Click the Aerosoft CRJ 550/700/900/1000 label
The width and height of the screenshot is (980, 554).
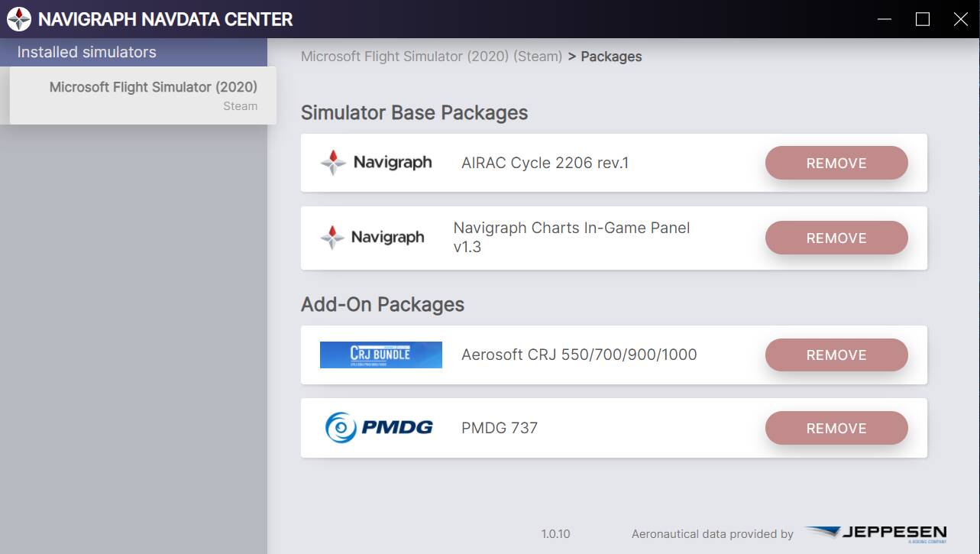click(x=579, y=355)
